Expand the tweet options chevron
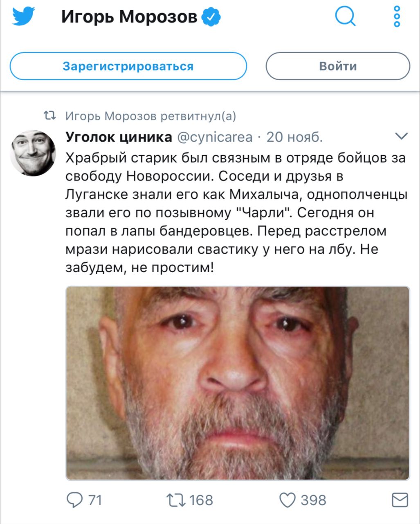This screenshot has height=524, width=420. pos(402,136)
